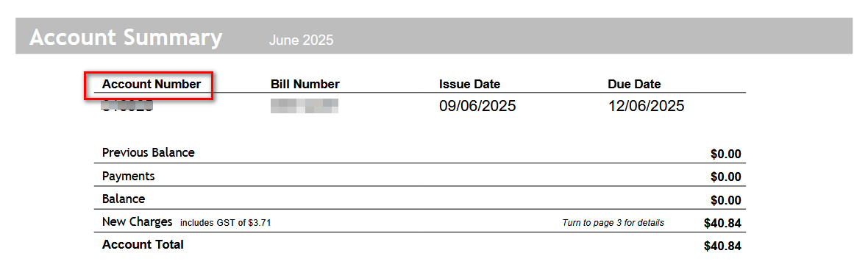Click the Previous Balance row label
868x270 pixels.
[x=149, y=152]
